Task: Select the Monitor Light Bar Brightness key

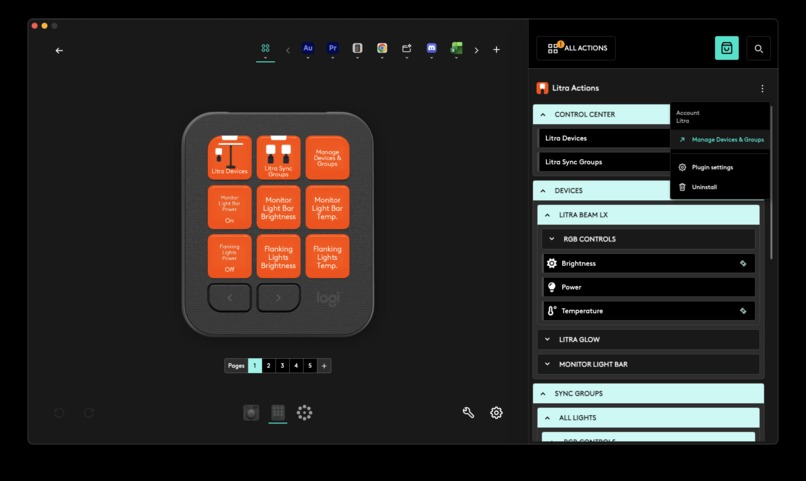Action: pyautogui.click(x=279, y=207)
